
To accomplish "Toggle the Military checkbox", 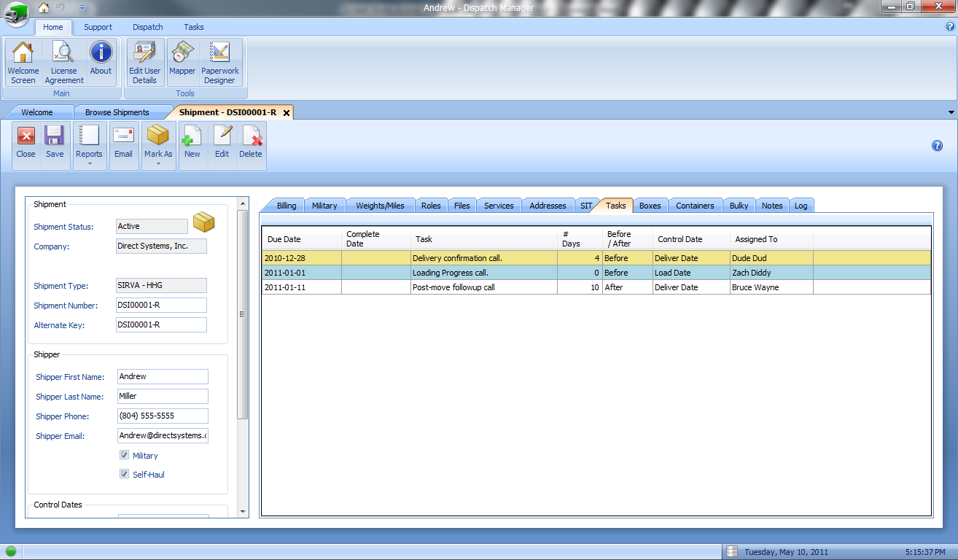I will tap(125, 456).
